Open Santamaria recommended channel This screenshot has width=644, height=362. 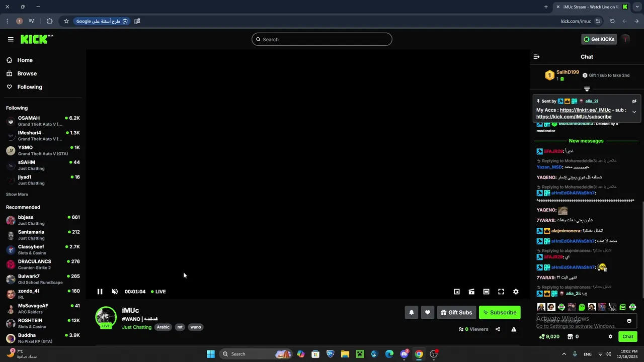point(43,235)
